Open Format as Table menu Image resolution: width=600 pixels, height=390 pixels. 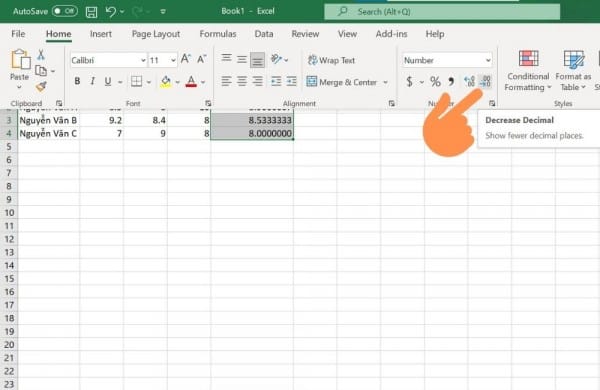click(x=573, y=71)
